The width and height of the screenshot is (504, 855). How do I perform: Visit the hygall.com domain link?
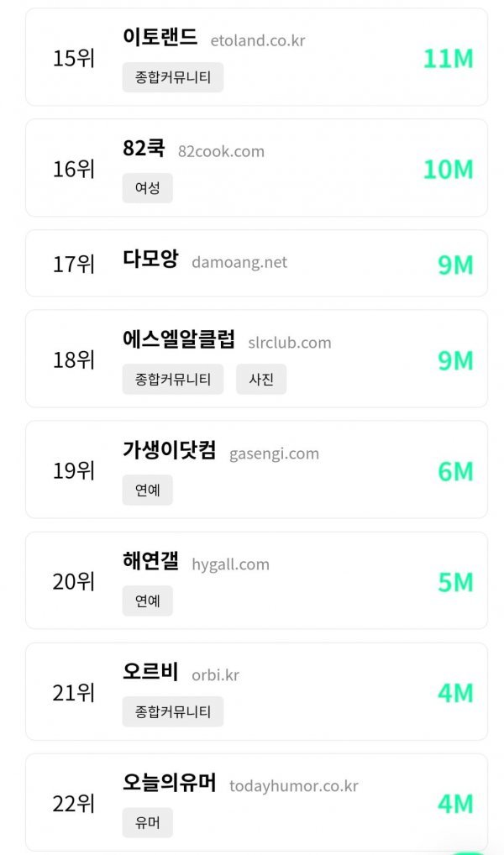pos(230,564)
